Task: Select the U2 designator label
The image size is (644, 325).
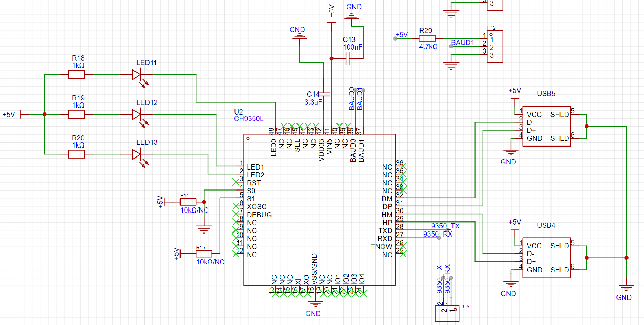Action: [x=238, y=112]
